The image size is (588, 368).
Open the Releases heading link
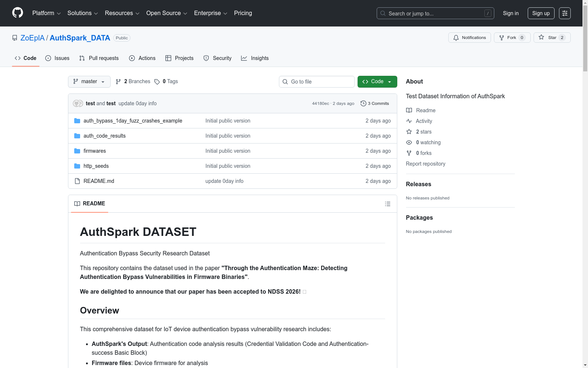419,184
